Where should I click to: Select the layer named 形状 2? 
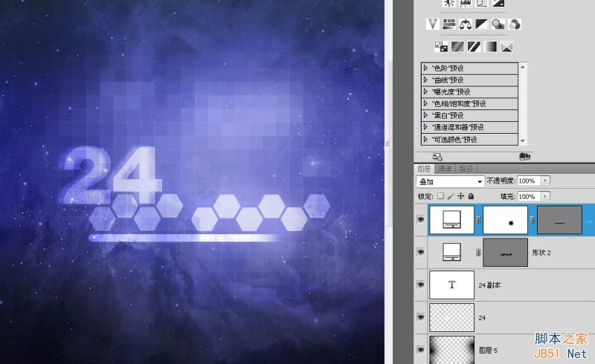click(x=541, y=253)
